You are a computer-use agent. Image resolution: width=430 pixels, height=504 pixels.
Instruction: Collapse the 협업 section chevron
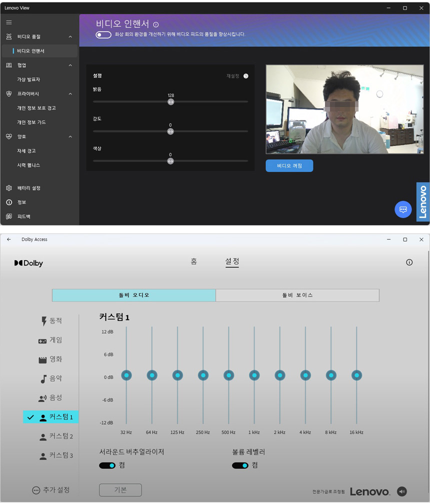coord(70,65)
